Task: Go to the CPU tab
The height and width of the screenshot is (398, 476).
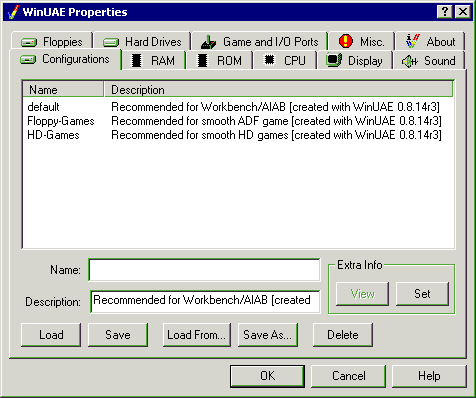Action: click(x=285, y=61)
